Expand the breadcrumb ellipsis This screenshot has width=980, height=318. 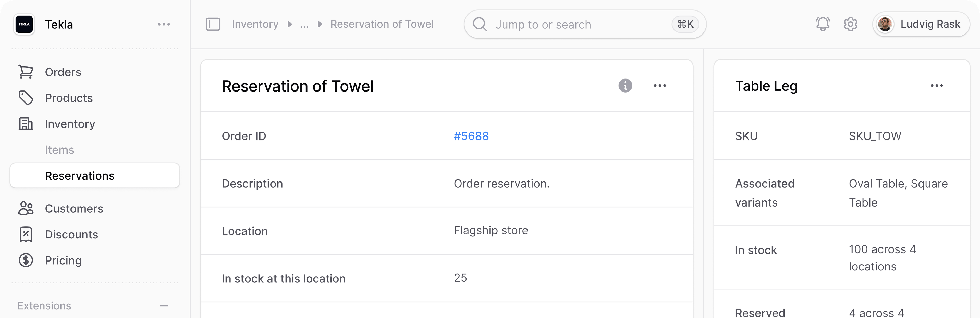(x=304, y=24)
